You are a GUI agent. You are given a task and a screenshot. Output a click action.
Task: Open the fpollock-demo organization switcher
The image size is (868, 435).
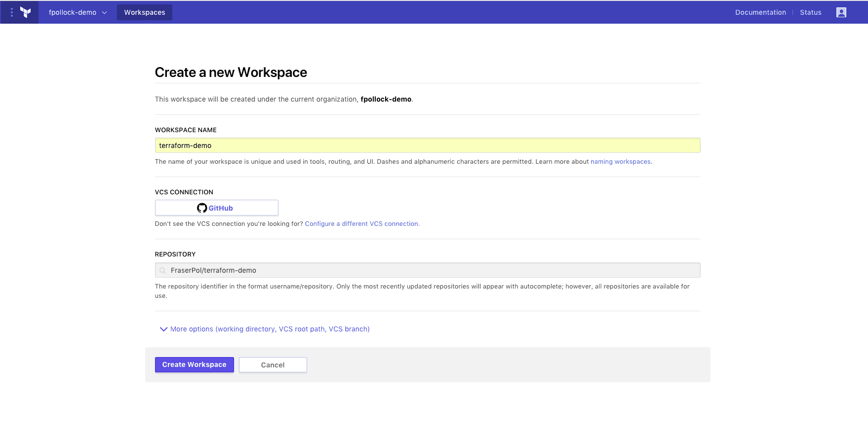click(73, 12)
